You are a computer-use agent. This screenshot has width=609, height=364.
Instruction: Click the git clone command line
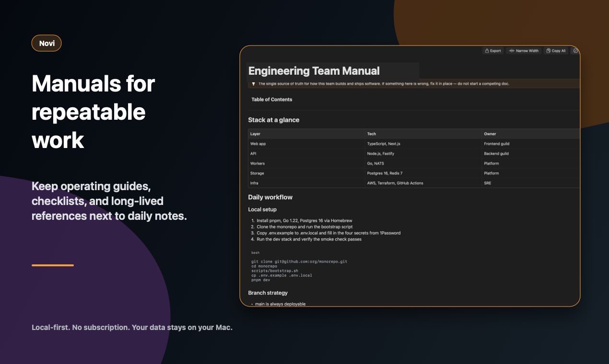point(299,262)
